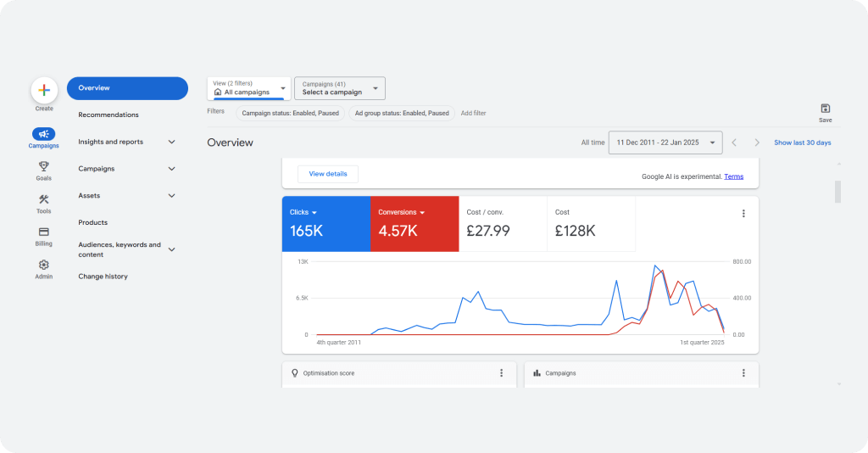The width and height of the screenshot is (868, 453).
Task: Open Campaigns megaphone icon in sidebar
Action: click(x=44, y=134)
